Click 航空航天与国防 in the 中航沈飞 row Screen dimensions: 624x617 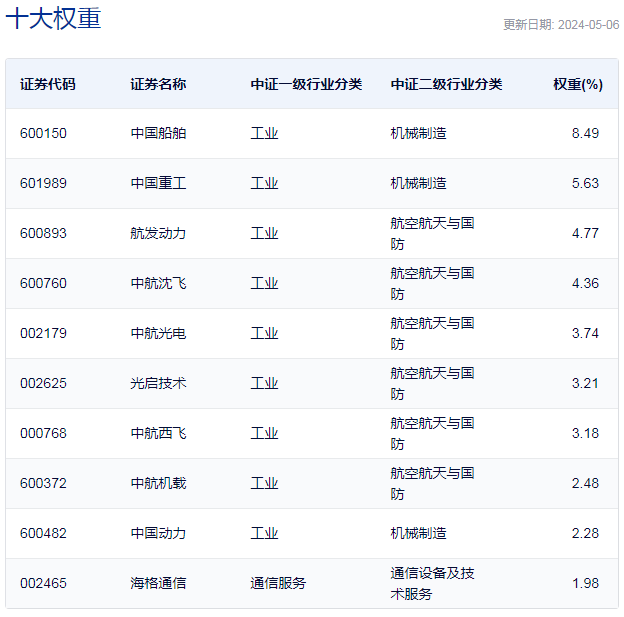click(432, 283)
